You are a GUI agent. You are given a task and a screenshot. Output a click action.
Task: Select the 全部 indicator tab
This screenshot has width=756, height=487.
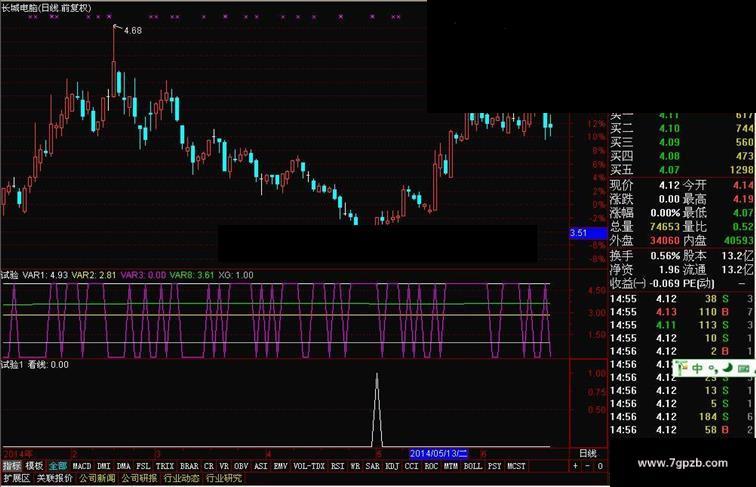click(58, 466)
